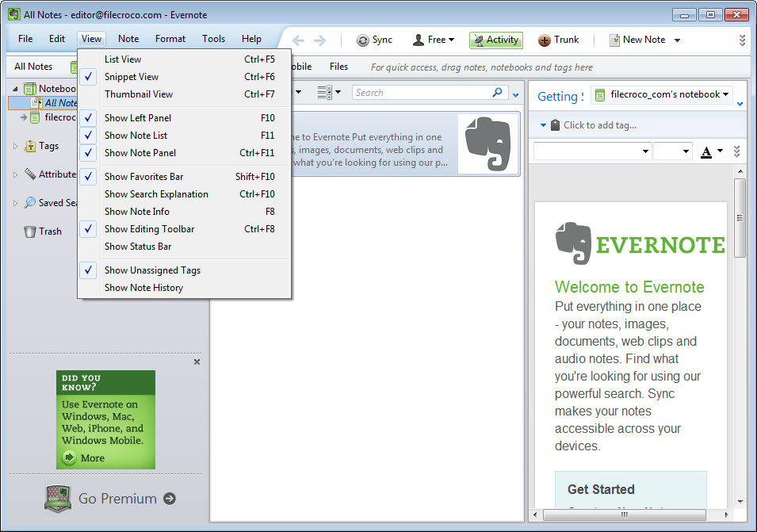Click the forward navigation arrow

pyautogui.click(x=319, y=40)
